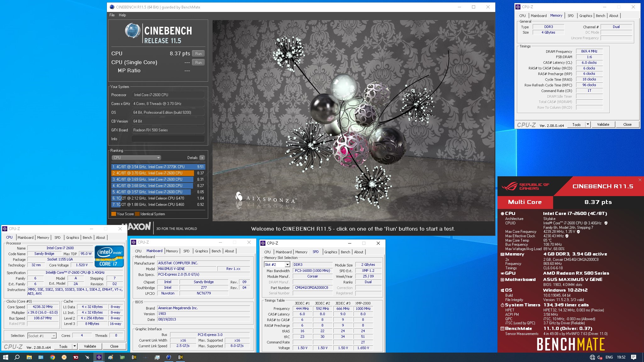Click the orange 'Your Score' legend swatch
This screenshot has height=362, width=644.
pos(114,214)
